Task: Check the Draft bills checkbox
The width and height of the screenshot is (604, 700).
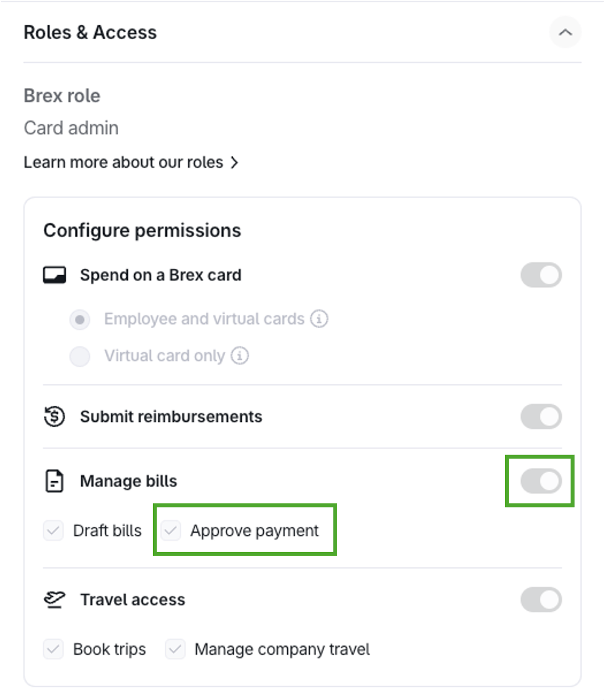Action: [x=53, y=531]
